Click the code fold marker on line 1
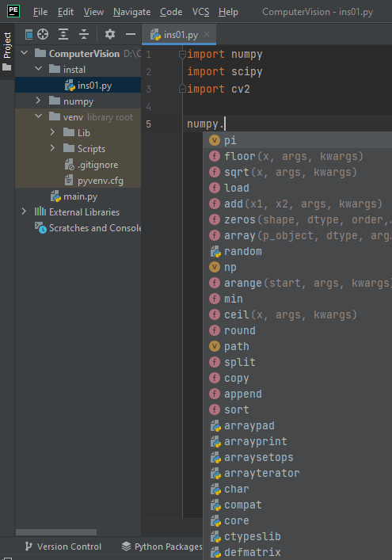This screenshot has width=392, height=560. tap(182, 55)
